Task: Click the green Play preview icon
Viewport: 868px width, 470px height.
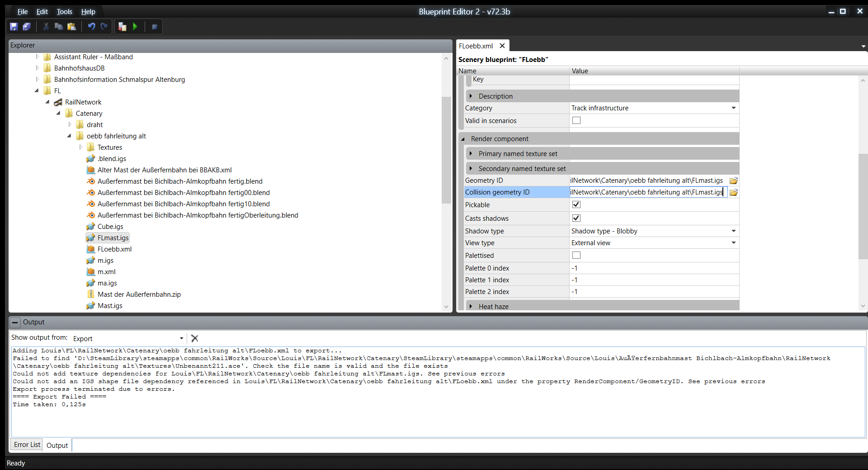Action: [x=135, y=27]
